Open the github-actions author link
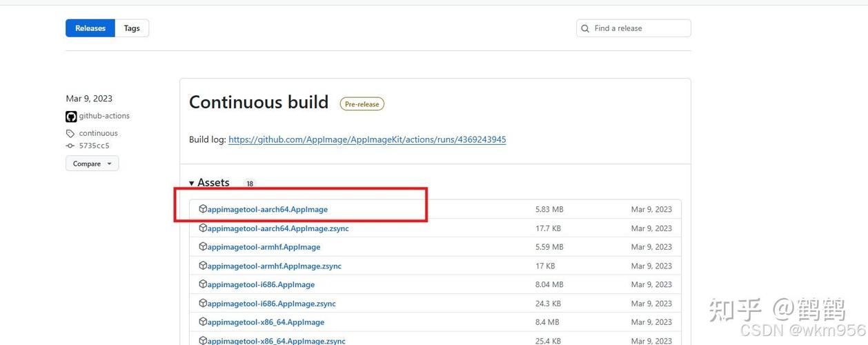Screen dimensions: 868x345 pos(104,116)
